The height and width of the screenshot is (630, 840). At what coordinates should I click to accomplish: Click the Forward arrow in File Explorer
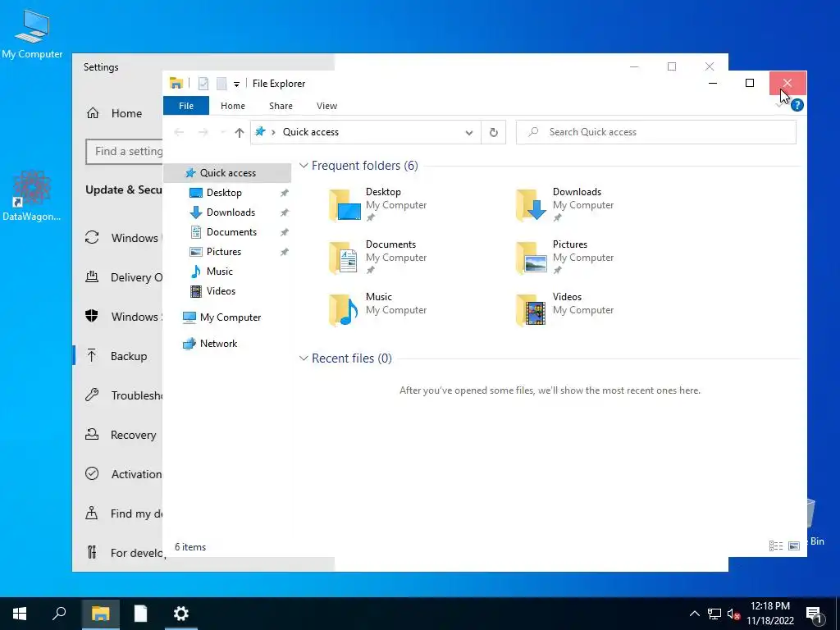coord(203,132)
